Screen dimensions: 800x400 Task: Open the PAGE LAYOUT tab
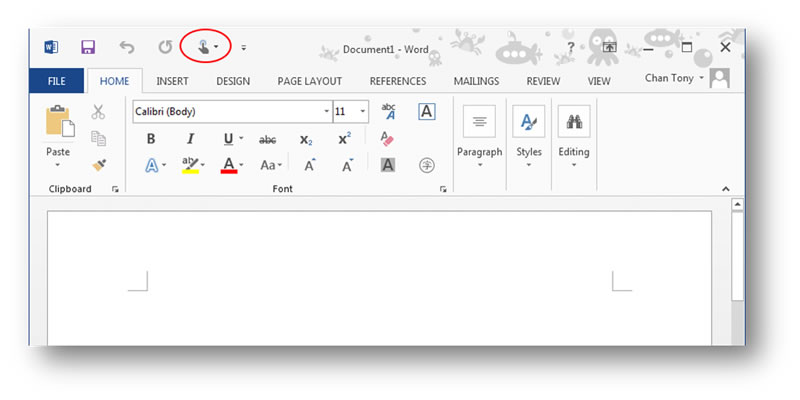pos(309,81)
